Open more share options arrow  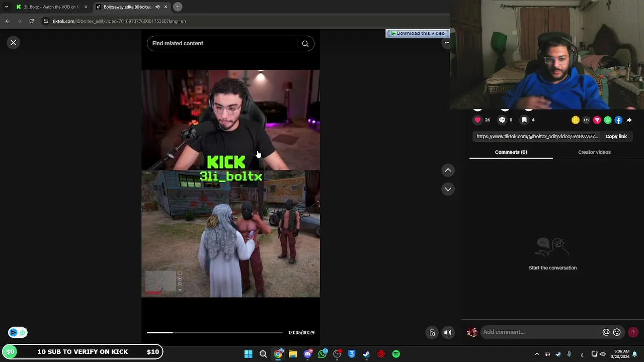[629, 120]
